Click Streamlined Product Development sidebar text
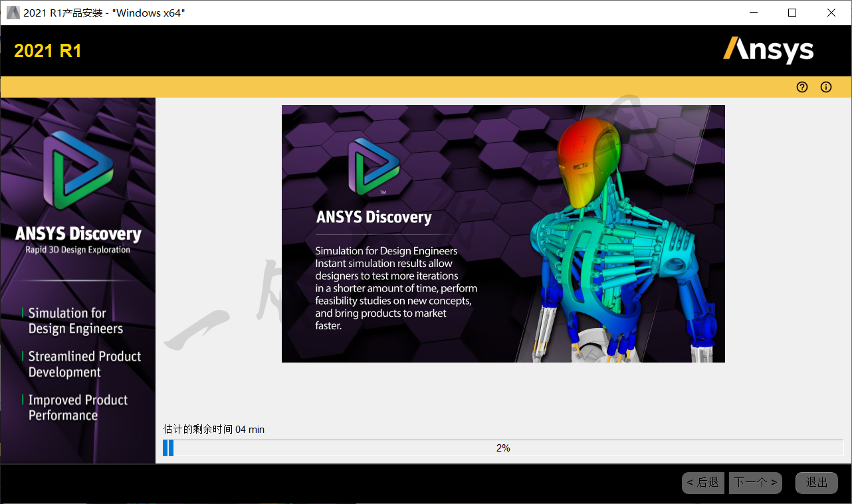This screenshot has width=852, height=504. pos(84,364)
